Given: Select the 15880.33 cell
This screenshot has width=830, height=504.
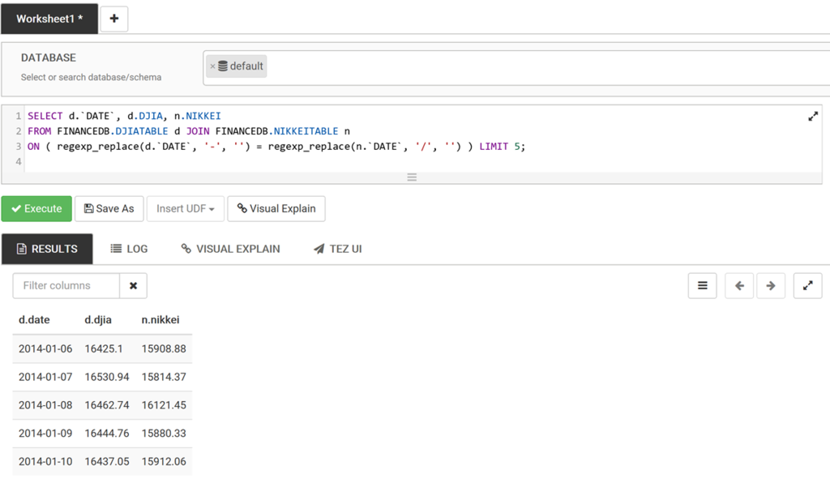Looking at the screenshot, I should point(164,433).
